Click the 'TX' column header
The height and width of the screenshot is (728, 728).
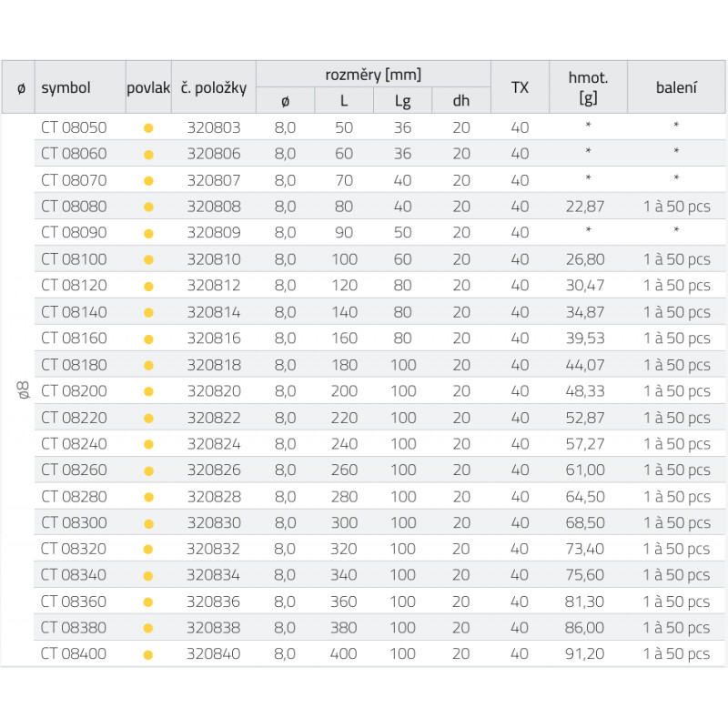coord(520,87)
